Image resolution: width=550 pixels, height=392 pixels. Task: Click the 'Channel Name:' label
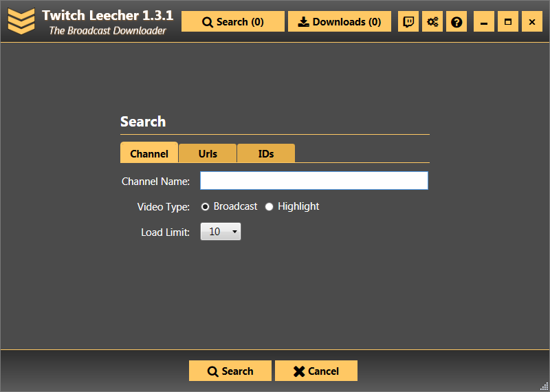(156, 182)
